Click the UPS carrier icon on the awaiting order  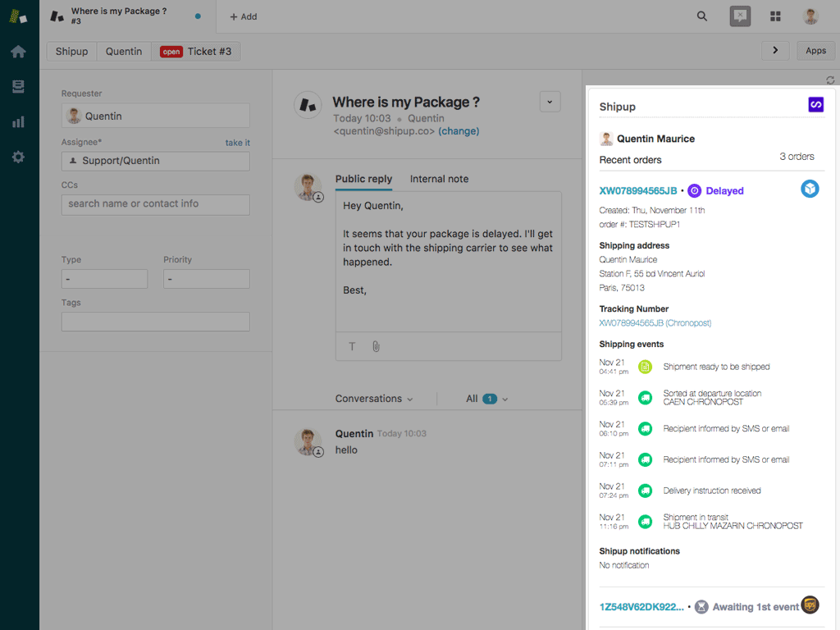(810, 606)
